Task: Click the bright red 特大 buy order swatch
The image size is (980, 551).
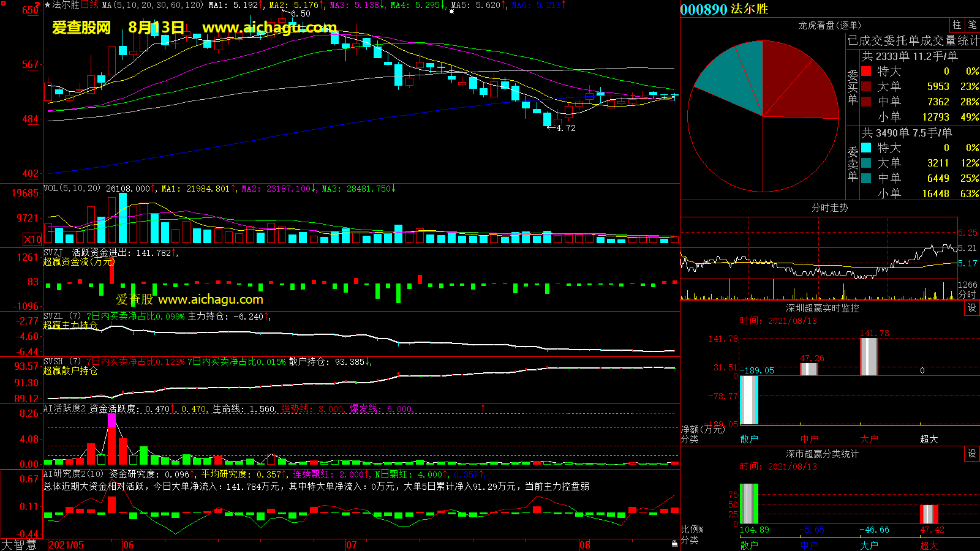Action: (866, 71)
